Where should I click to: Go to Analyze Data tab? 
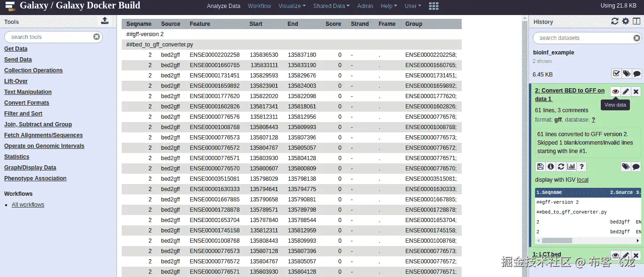tap(224, 6)
